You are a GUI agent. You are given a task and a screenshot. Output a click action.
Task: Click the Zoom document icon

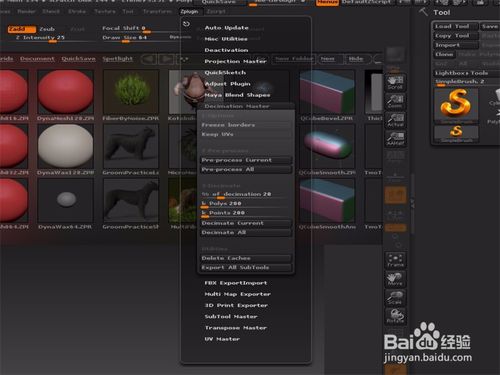tap(395, 101)
